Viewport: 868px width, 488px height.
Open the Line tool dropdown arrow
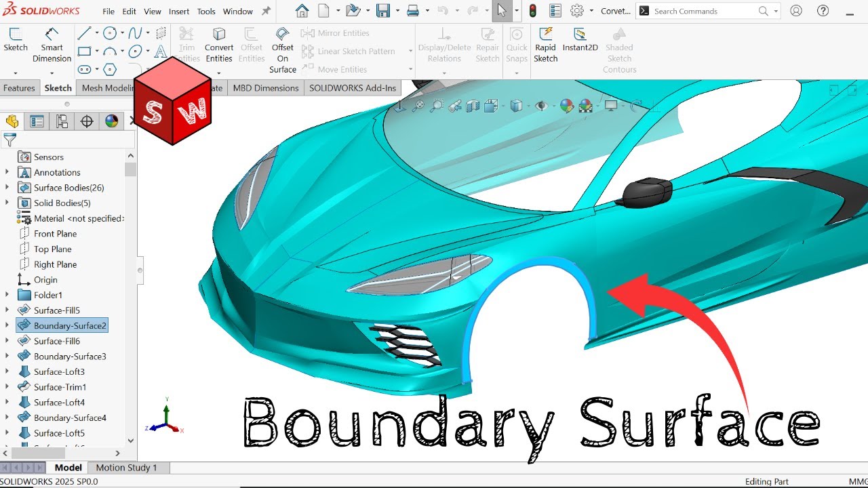(96, 33)
